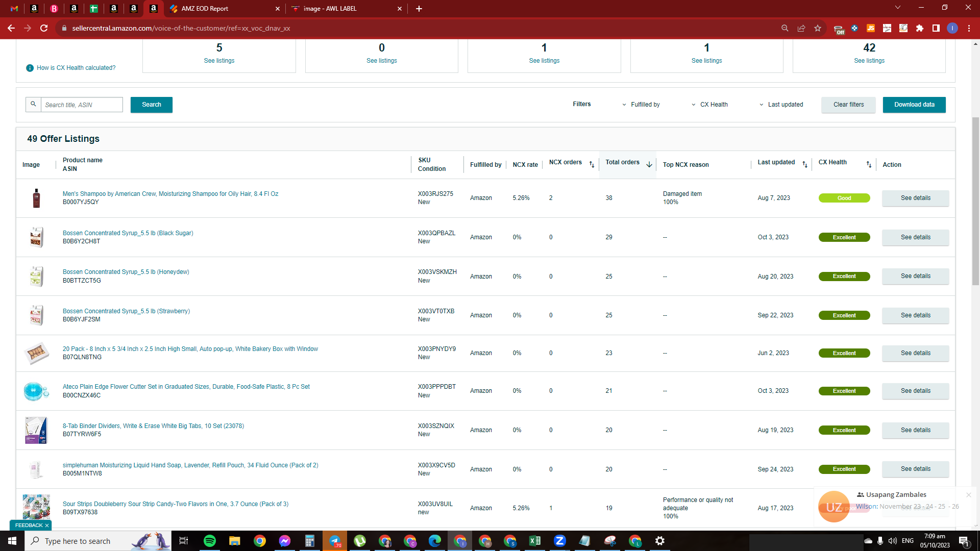Reload the Seller Central page
The image size is (980, 551).
click(x=44, y=28)
